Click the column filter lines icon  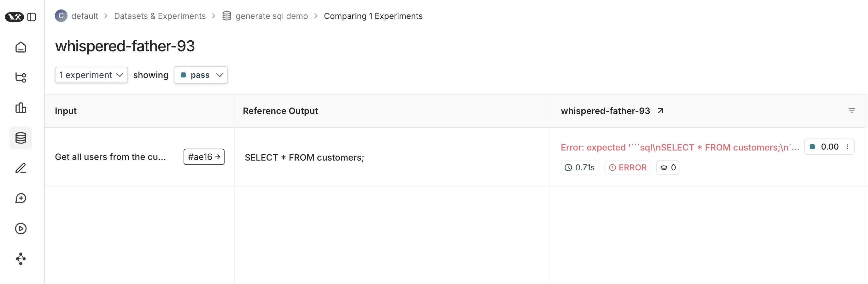pyautogui.click(x=852, y=111)
